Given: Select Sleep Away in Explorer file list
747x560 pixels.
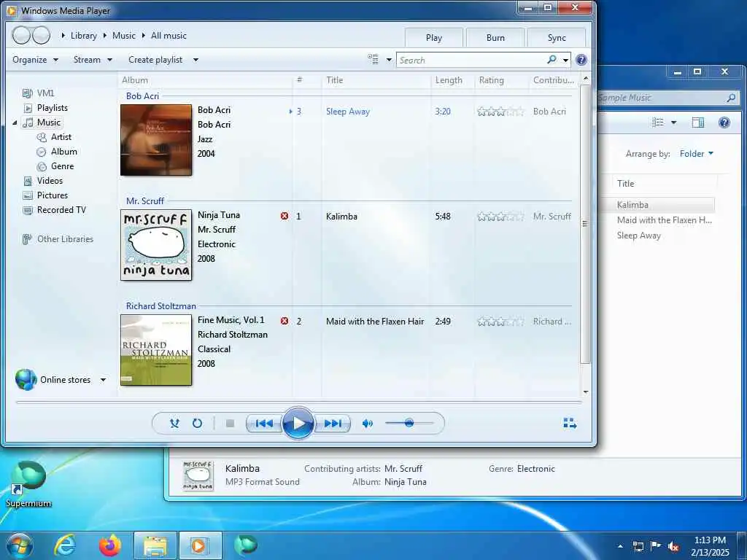Looking at the screenshot, I should [x=639, y=236].
